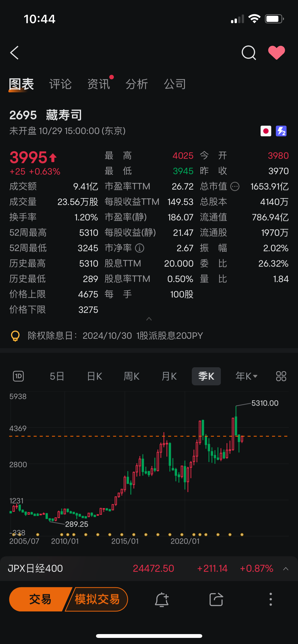Tap the 市盈率TTM value 26.72
The image size is (298, 644).
(183, 186)
